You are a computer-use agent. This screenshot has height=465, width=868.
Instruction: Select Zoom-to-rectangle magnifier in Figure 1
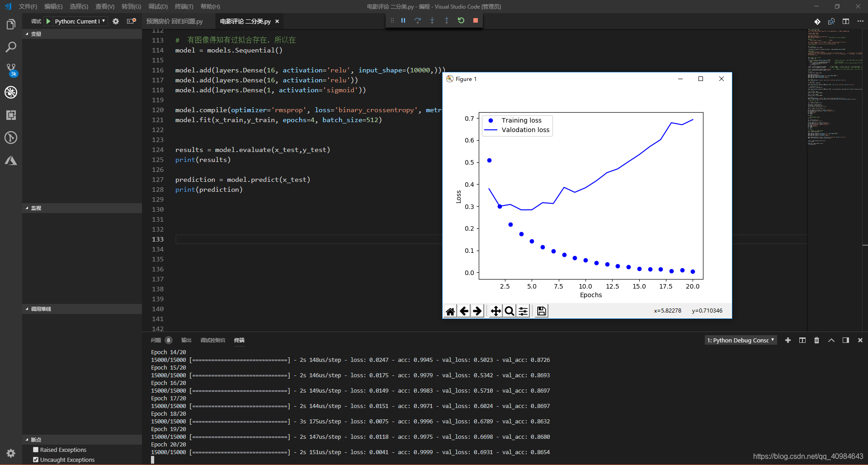click(509, 311)
